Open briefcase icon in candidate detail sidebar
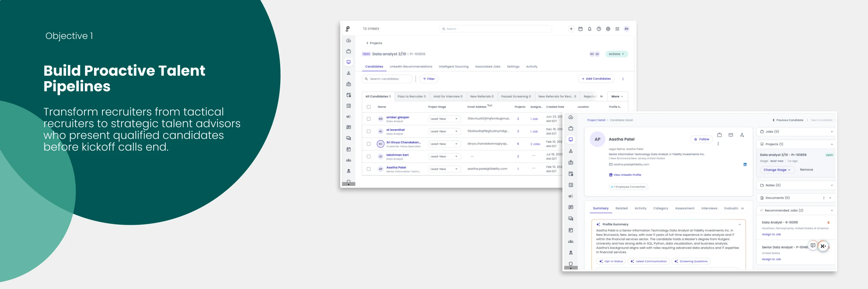868x289 pixels. point(571,128)
